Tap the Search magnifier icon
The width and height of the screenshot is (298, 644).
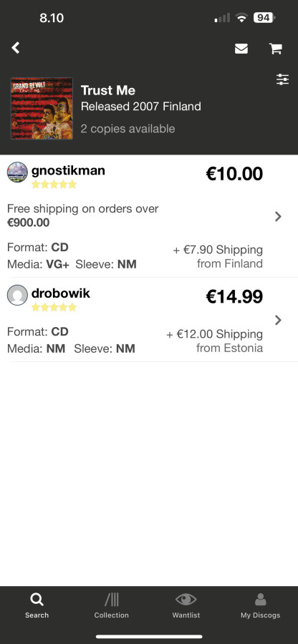[37, 600]
